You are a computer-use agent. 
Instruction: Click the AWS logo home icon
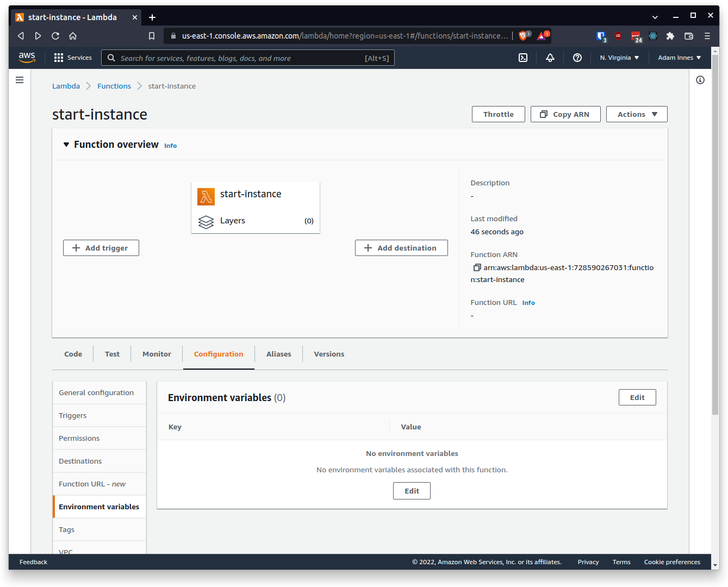(27, 58)
